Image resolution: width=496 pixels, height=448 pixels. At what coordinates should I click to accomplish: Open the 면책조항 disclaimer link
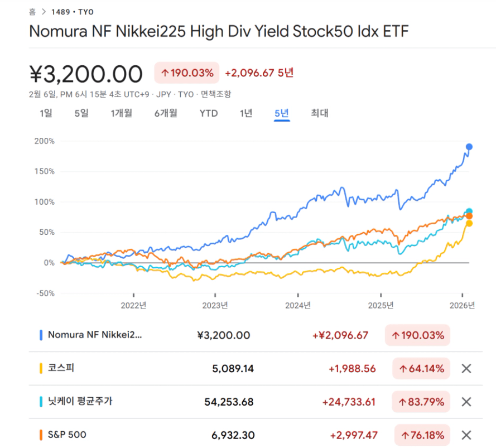pos(216,94)
